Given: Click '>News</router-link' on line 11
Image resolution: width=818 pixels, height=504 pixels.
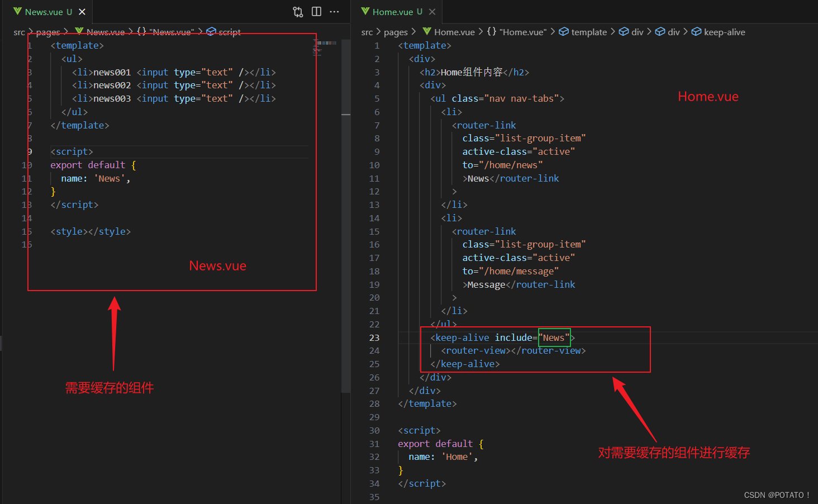Looking at the screenshot, I should point(511,178).
